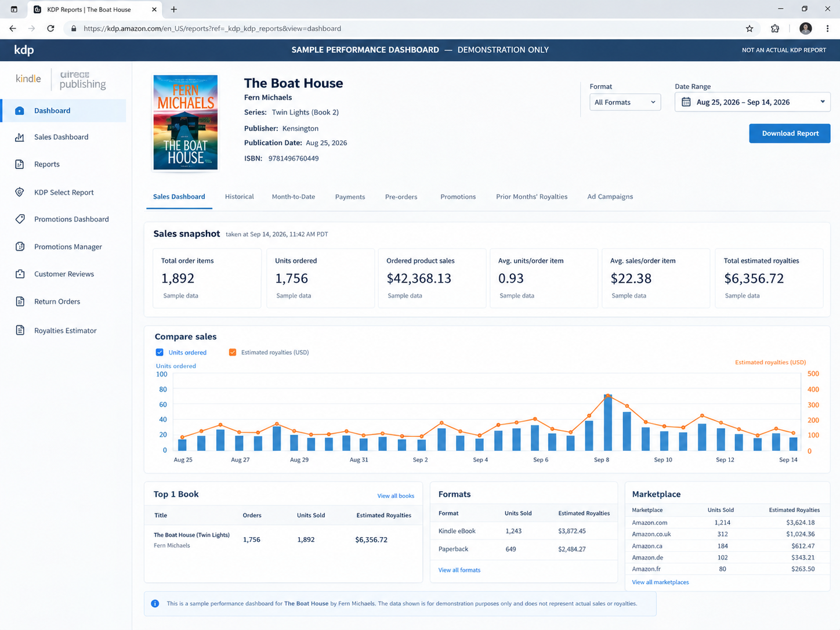Viewport: 840px width, 630px height.
Task: Click the Kindle eBook format row
Action: (524, 531)
